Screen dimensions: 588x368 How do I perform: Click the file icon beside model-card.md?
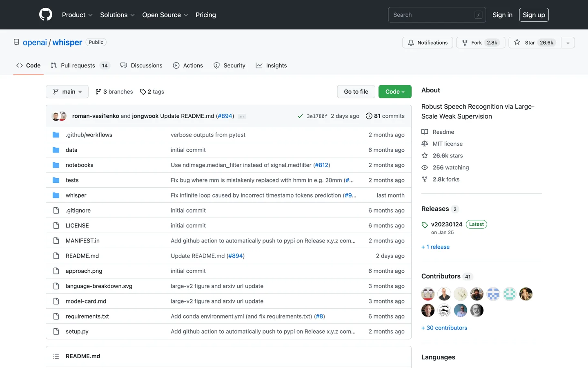tap(56, 301)
